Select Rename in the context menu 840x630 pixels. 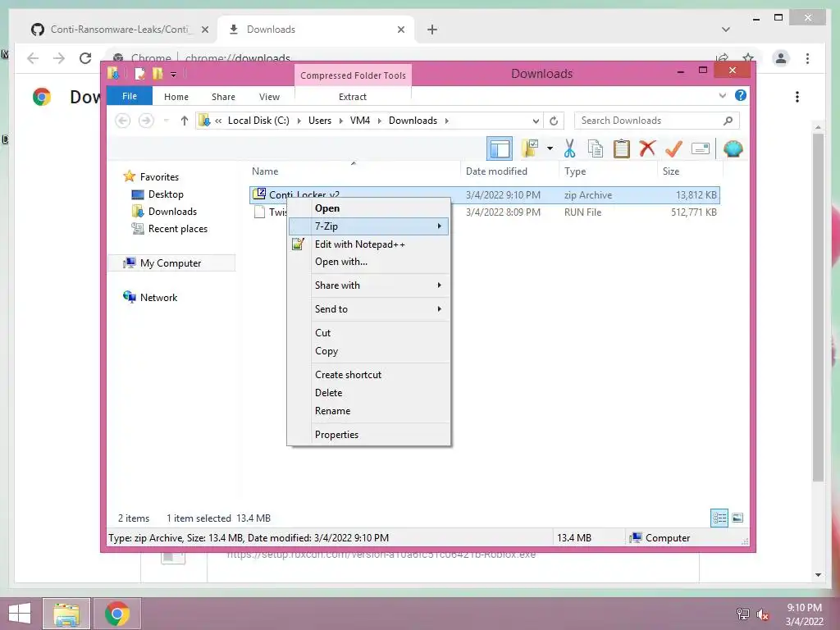(368, 411)
